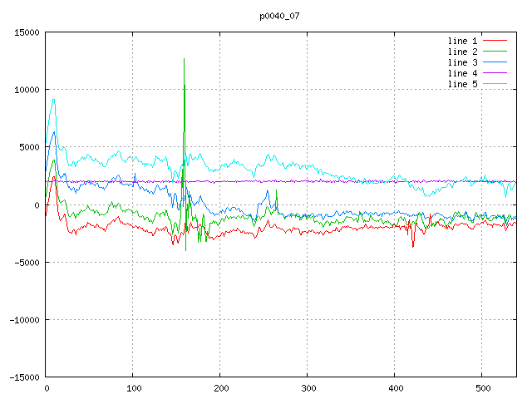Select the 'line 4' legend label
The width and height of the screenshot is (532, 399).
(463, 73)
